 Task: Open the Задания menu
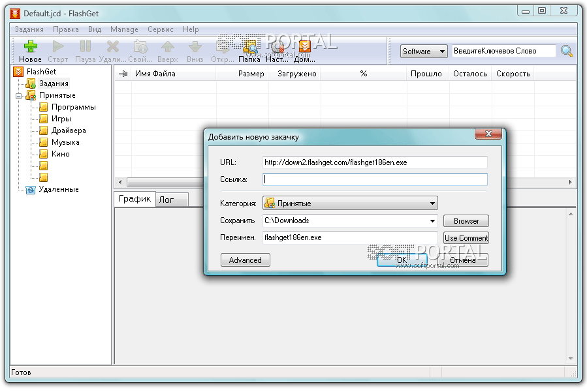tap(29, 29)
